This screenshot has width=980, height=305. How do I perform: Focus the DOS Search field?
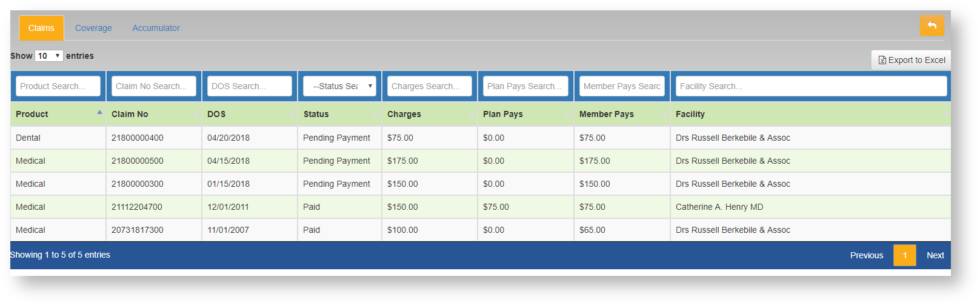250,86
